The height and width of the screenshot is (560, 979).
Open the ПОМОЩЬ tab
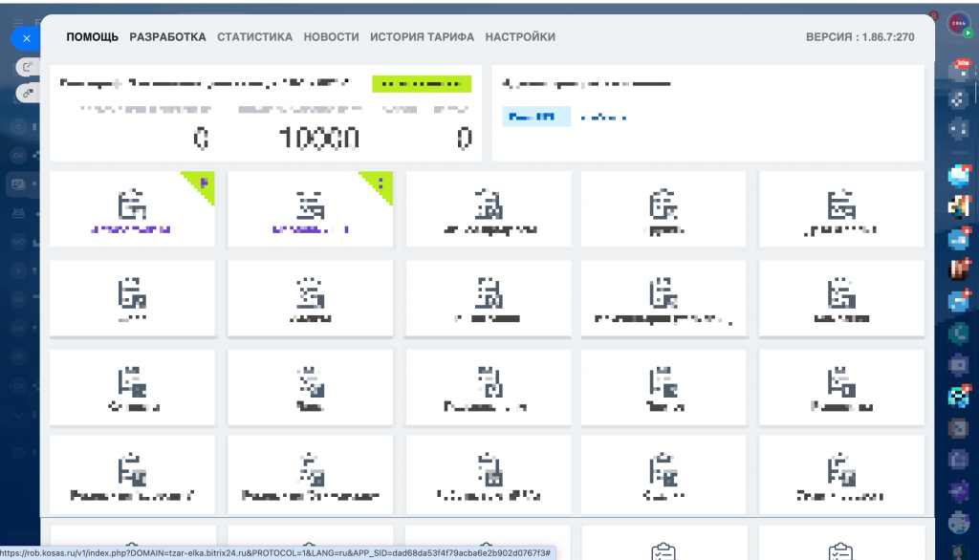[92, 37]
